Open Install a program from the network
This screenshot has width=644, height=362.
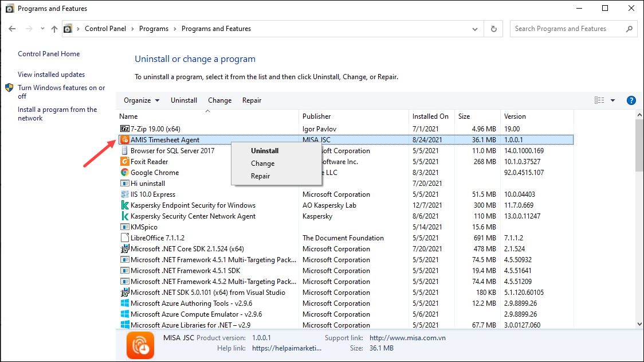pyautogui.click(x=57, y=114)
